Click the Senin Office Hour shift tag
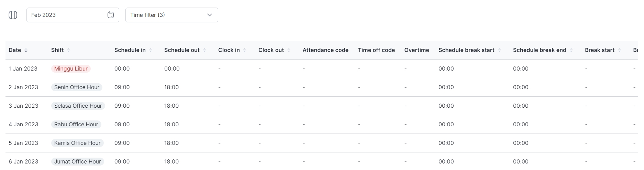Image resolution: width=644 pixels, height=170 pixels. [77, 87]
